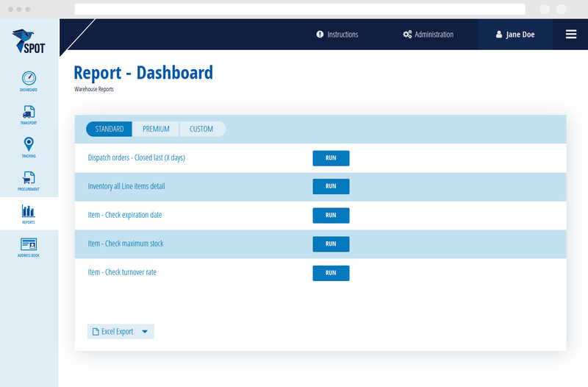Open the Instructions menu item
The height and width of the screenshot is (387, 588).
click(337, 35)
